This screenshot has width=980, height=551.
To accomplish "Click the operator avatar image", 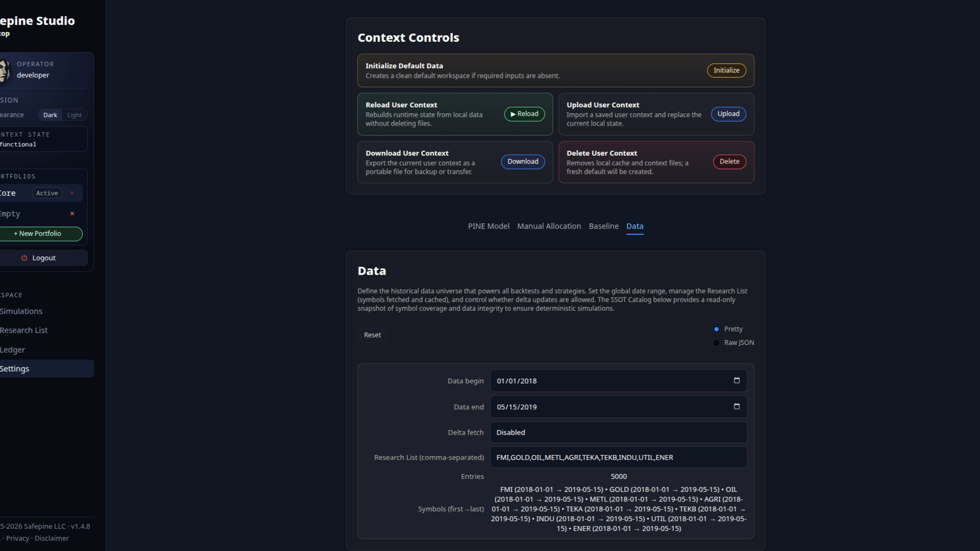I will coord(4,70).
